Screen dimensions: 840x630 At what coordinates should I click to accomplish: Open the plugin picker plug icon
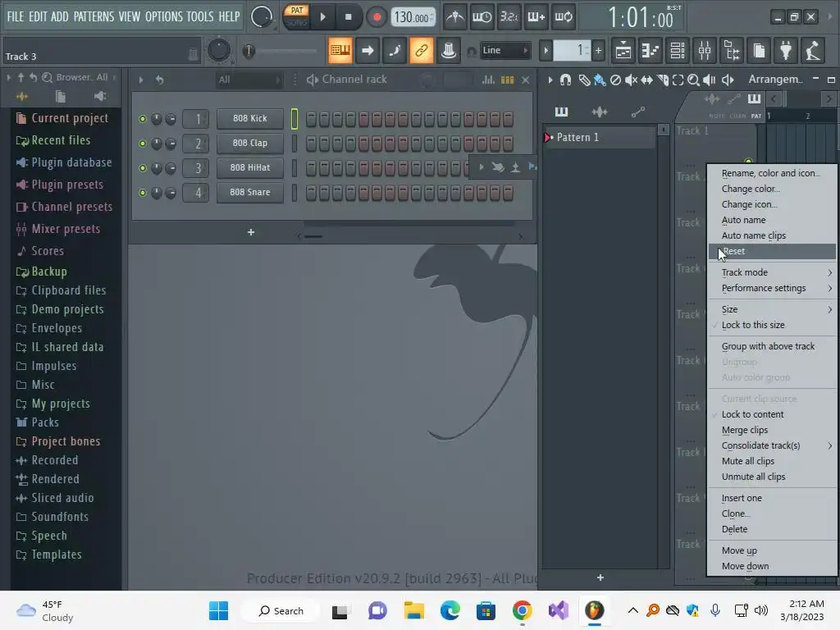coord(786,50)
